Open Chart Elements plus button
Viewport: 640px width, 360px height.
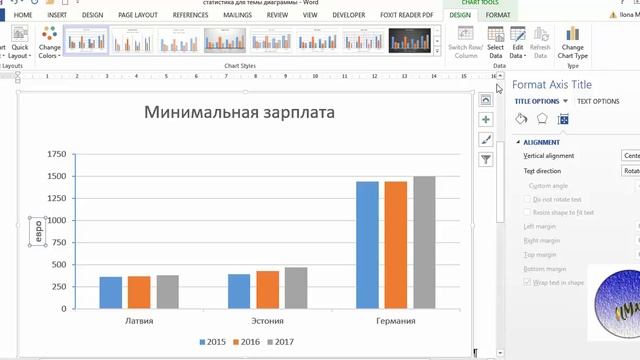pyautogui.click(x=486, y=120)
